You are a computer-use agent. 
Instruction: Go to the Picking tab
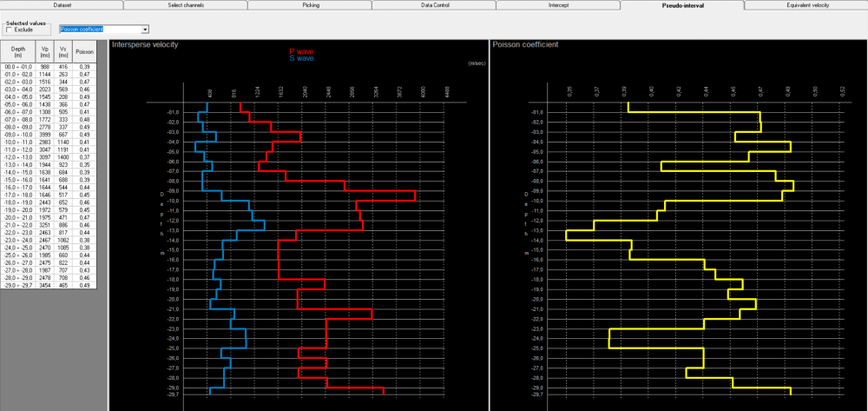(310, 4)
